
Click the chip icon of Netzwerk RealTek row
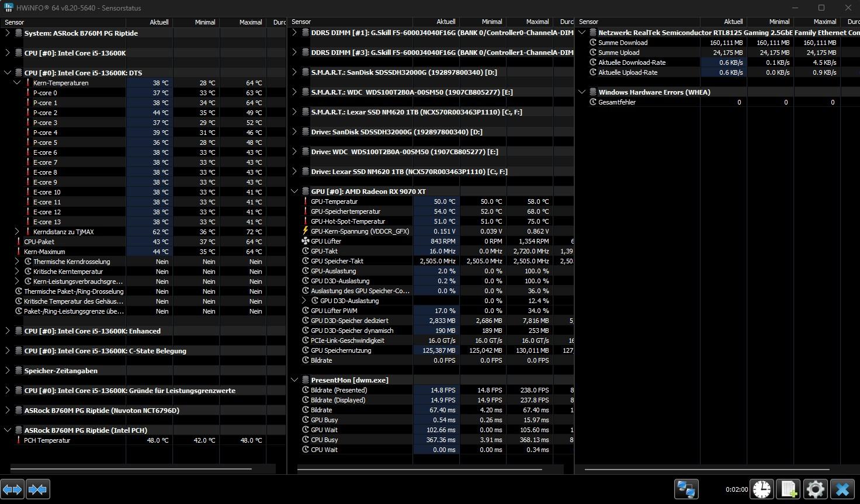[592, 33]
